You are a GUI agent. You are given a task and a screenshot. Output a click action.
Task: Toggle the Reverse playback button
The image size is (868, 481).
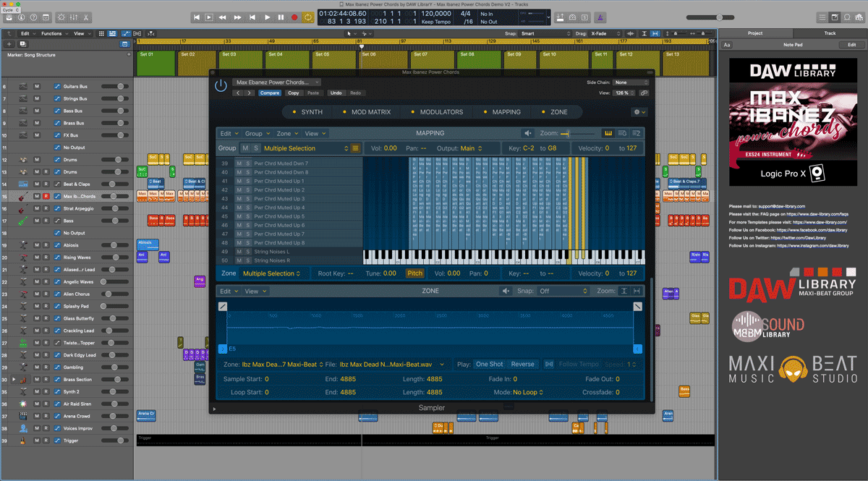pyautogui.click(x=523, y=365)
